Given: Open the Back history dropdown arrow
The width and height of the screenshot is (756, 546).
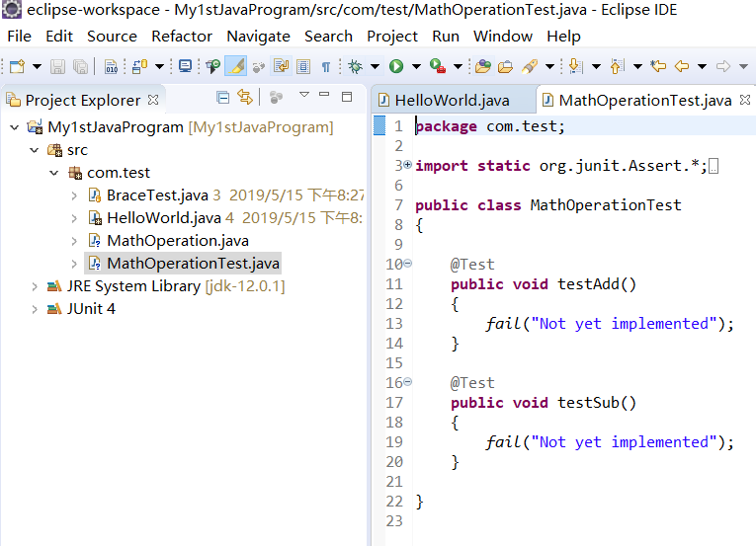Looking at the screenshot, I should pyautogui.click(x=702, y=66).
